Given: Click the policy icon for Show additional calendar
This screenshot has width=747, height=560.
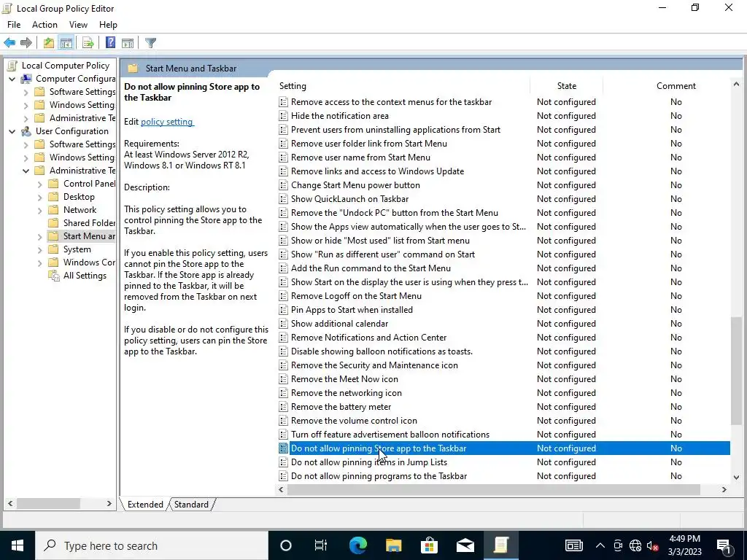Looking at the screenshot, I should click(283, 323).
